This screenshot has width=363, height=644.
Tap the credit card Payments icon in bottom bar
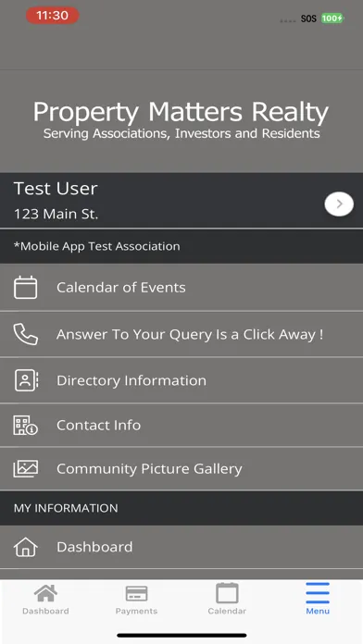click(136, 593)
